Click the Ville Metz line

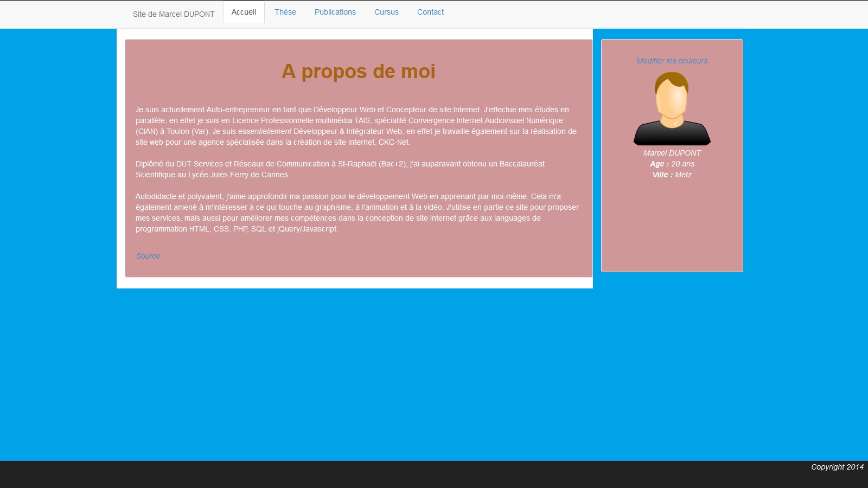[672, 175]
